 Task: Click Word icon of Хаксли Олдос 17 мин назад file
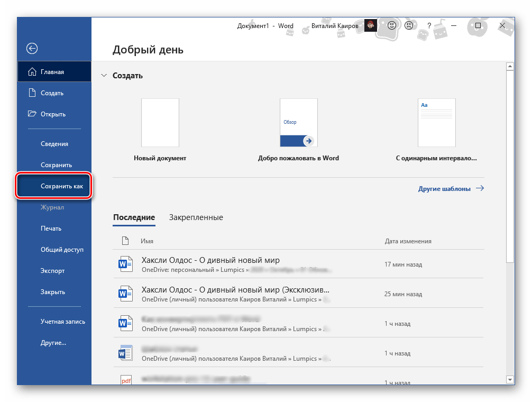point(125,264)
